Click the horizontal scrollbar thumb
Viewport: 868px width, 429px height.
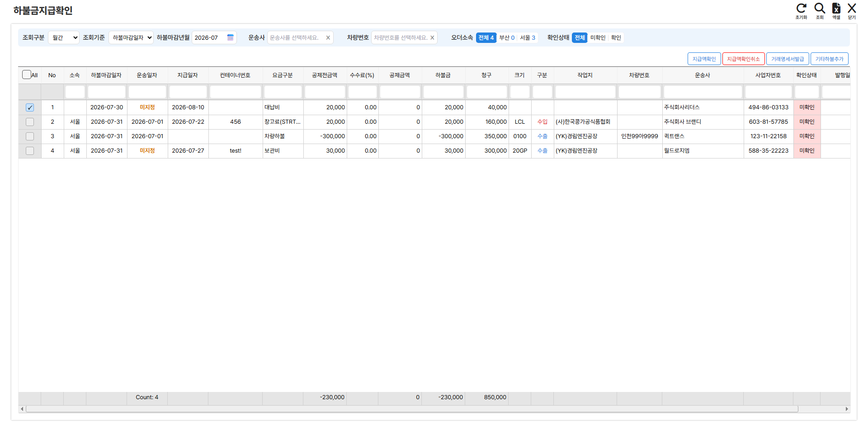pos(412,409)
